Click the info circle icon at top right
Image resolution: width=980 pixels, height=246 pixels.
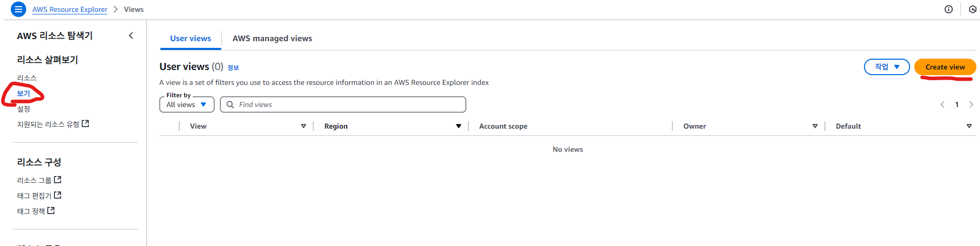pos(949,9)
